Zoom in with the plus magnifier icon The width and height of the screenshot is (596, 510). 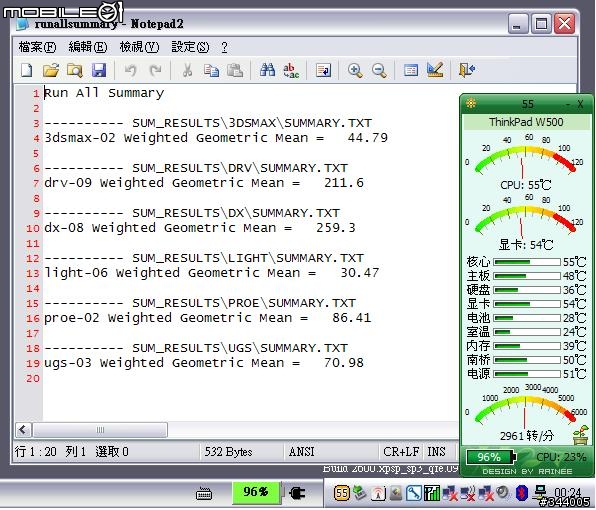click(355, 70)
